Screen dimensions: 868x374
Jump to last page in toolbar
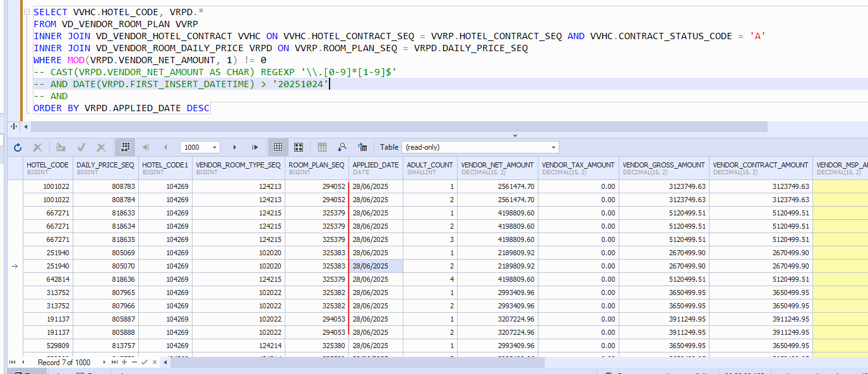[x=255, y=147]
